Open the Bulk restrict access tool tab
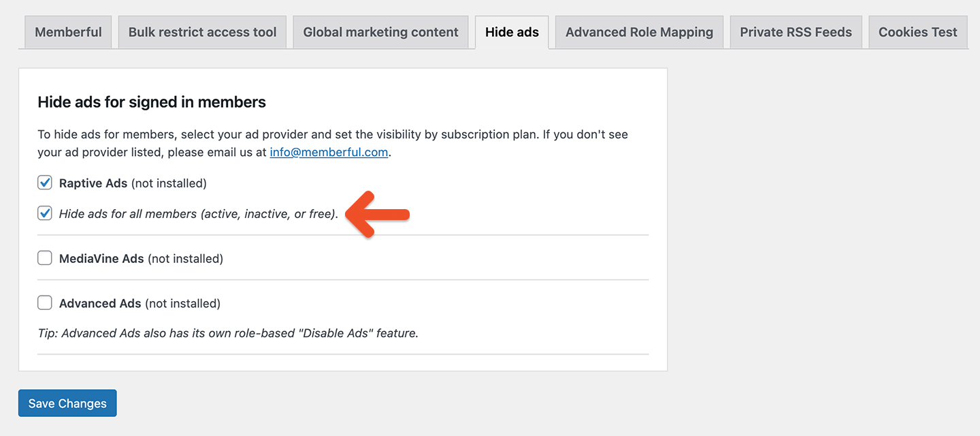The width and height of the screenshot is (980, 436). [x=201, y=31]
